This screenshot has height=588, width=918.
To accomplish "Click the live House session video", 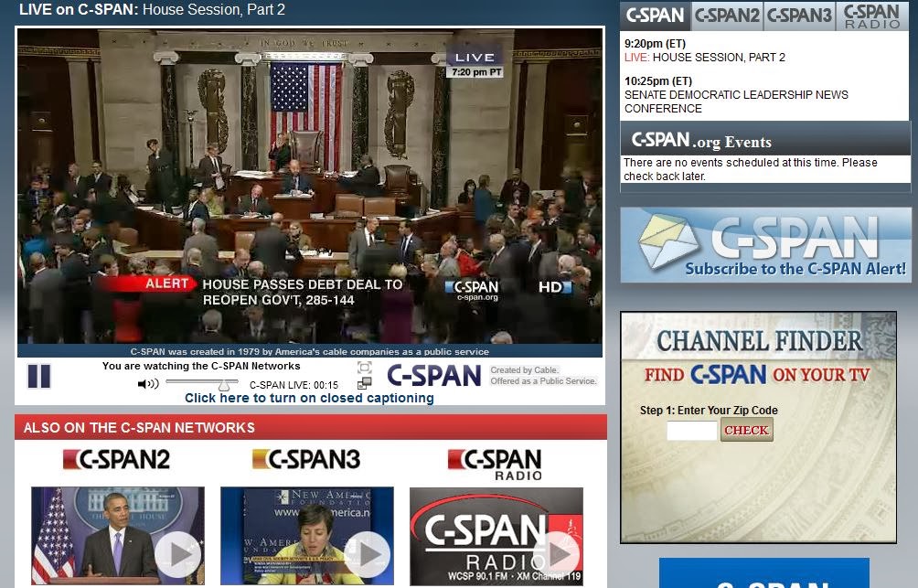I will 310,187.
